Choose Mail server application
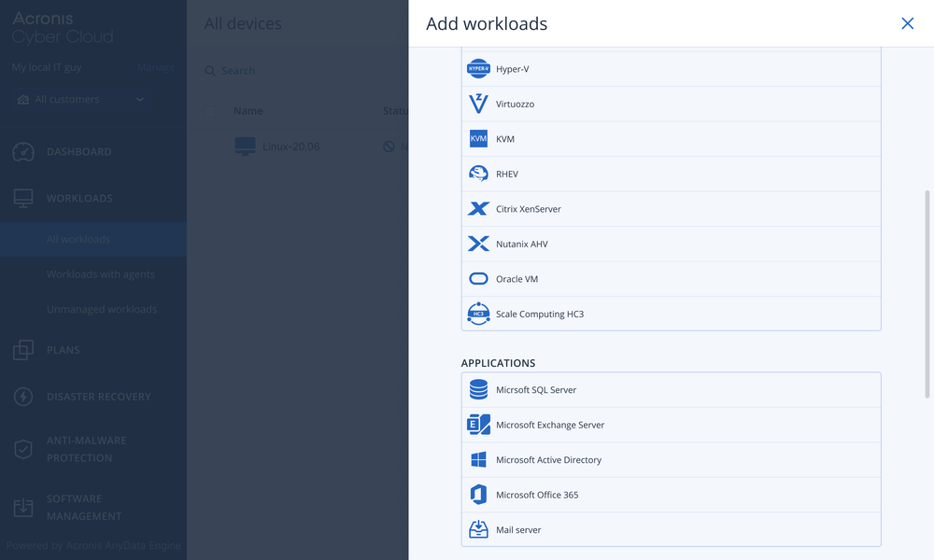This screenshot has height=560, width=934. pyautogui.click(x=672, y=529)
